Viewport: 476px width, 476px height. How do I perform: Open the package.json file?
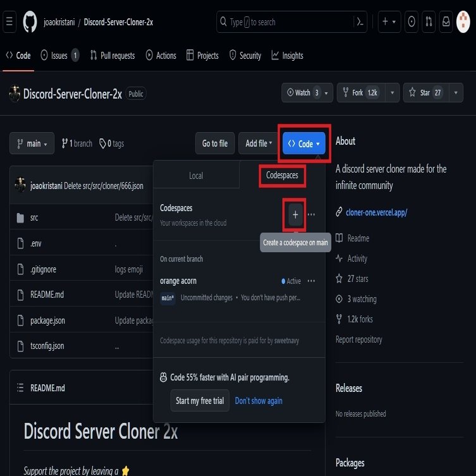pos(47,320)
